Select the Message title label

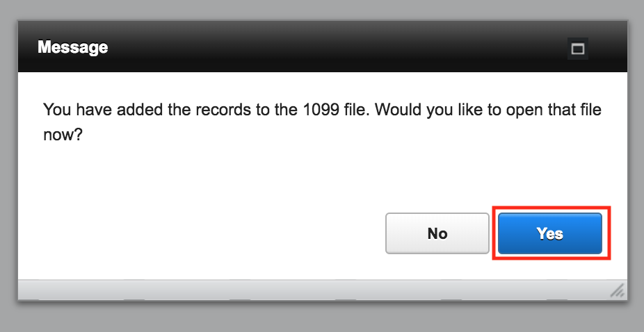click(73, 47)
